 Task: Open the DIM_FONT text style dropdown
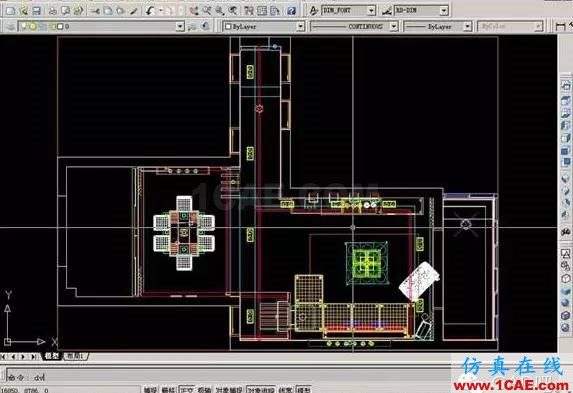371,11
